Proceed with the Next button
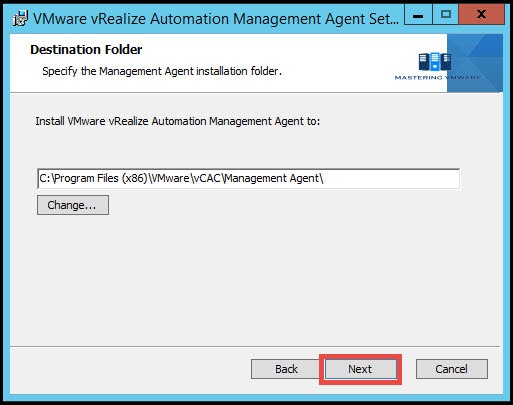513x405 pixels. tap(360, 369)
